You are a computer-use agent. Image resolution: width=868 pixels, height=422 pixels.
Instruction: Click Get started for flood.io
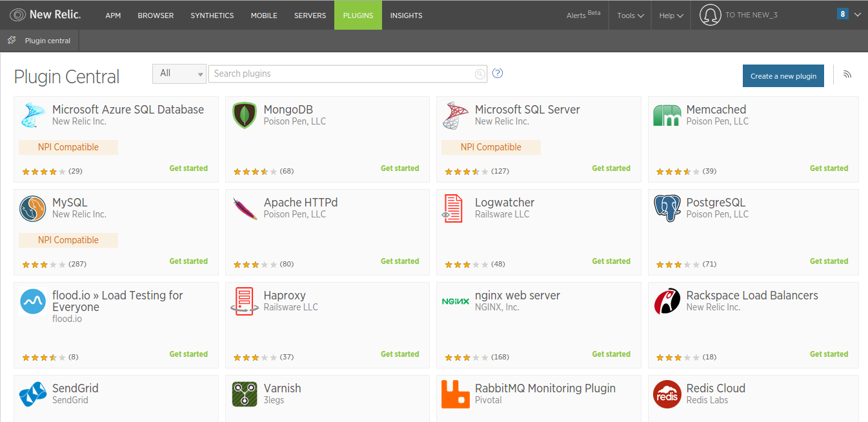[188, 354]
